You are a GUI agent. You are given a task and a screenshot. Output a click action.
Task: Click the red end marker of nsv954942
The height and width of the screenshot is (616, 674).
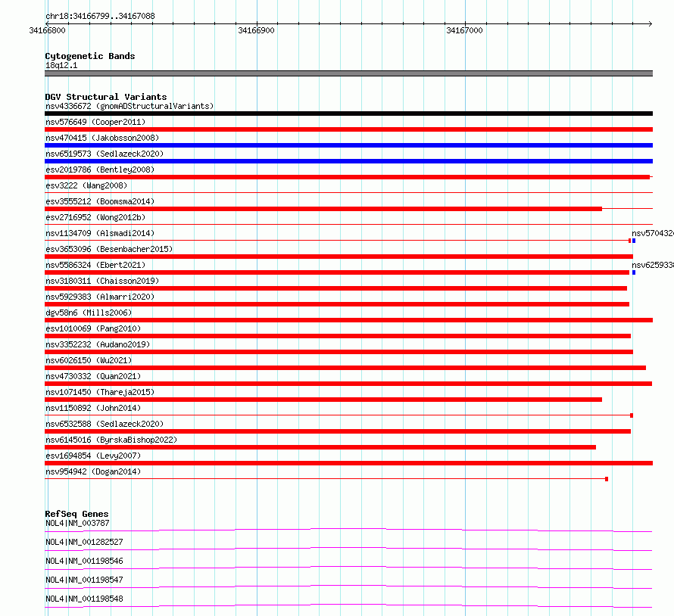coord(607,479)
